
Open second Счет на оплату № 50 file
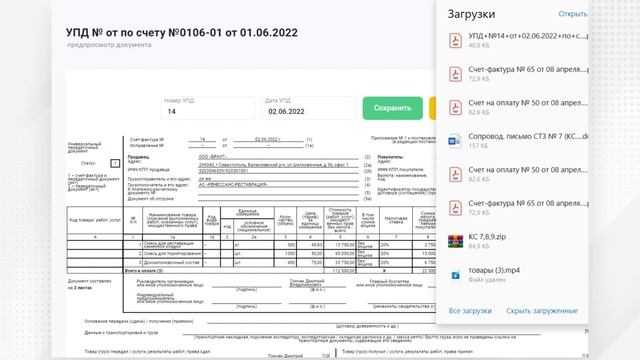click(528, 170)
